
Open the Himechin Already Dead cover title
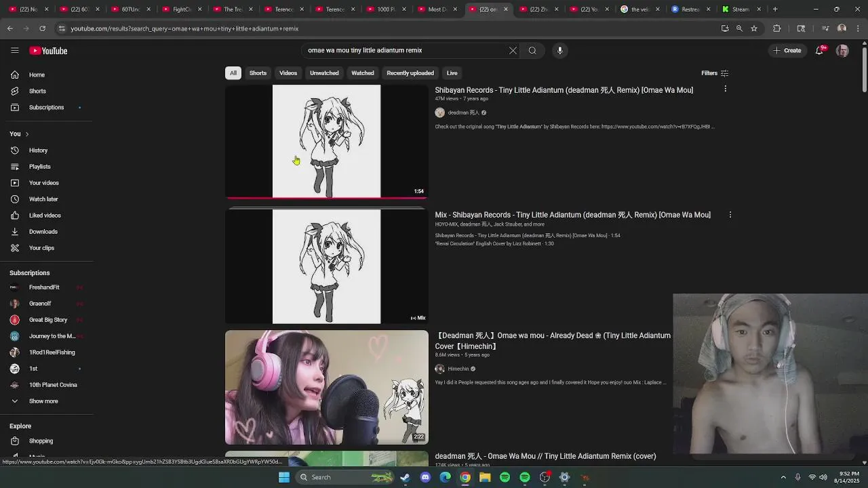(553, 341)
